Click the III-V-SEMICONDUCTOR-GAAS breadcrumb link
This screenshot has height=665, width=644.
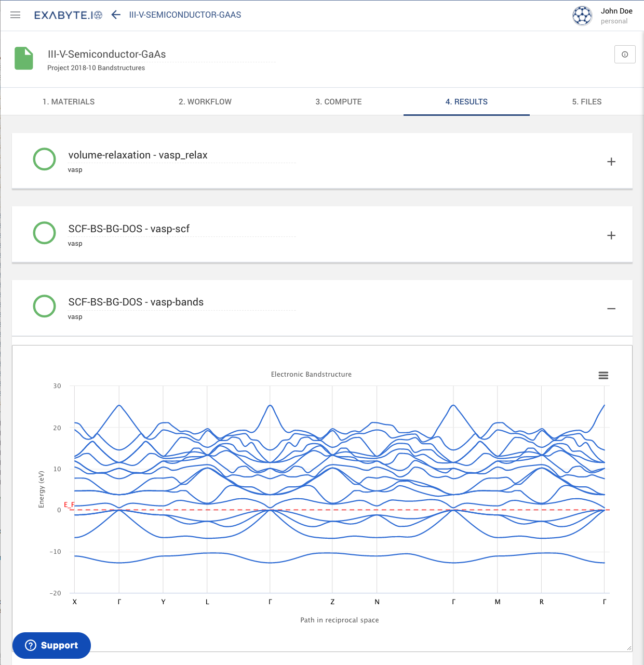pos(185,15)
